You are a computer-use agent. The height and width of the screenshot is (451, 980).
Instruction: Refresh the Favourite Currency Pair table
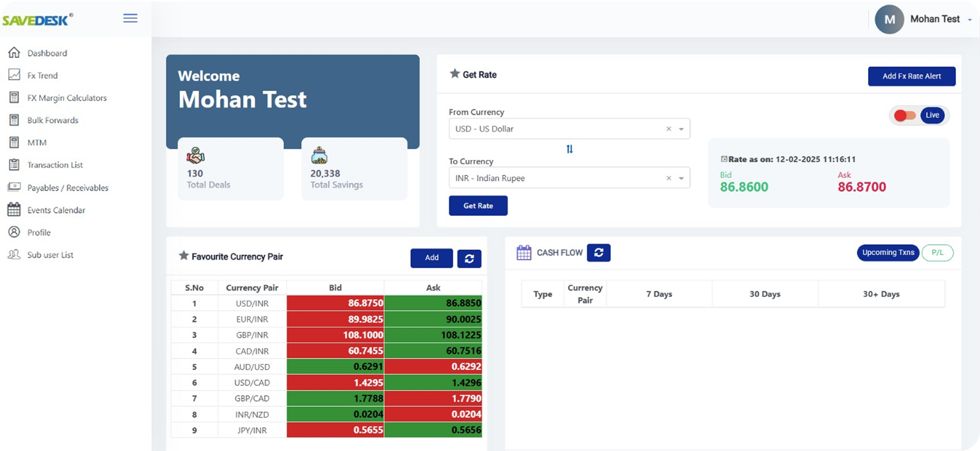pos(469,259)
